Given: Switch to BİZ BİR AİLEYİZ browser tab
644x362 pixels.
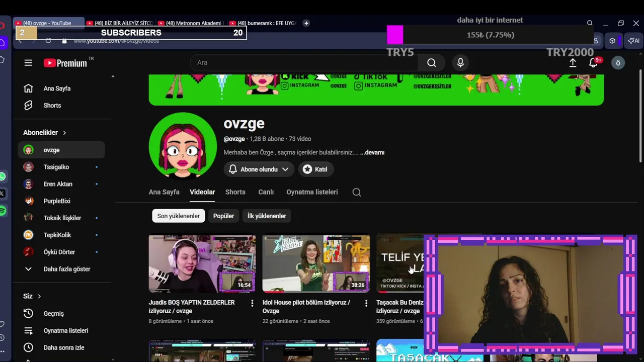Looking at the screenshot, I should tap(120, 23).
